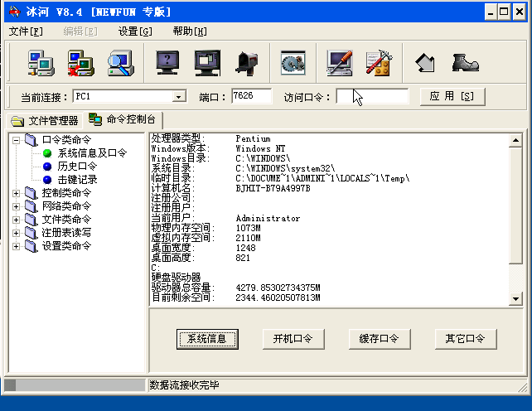This screenshot has height=411, width=532.
Task: Click the 冰河 title bar application icon
Action: 15,12
